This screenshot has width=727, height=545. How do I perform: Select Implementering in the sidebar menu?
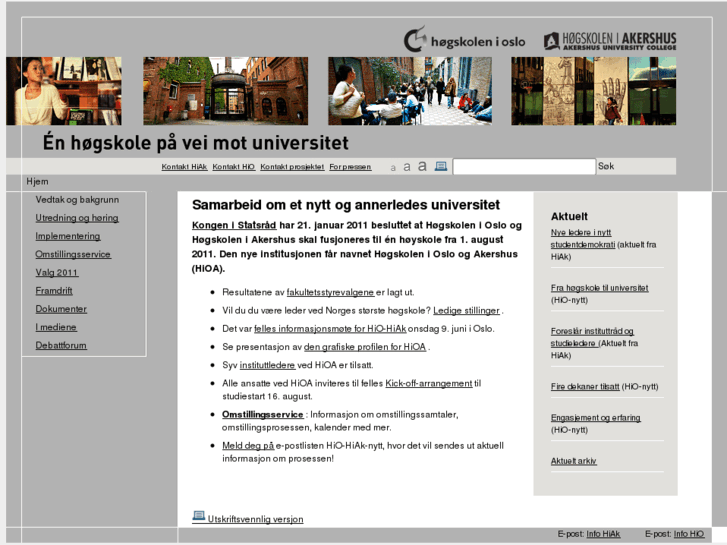pyautogui.click(x=68, y=236)
